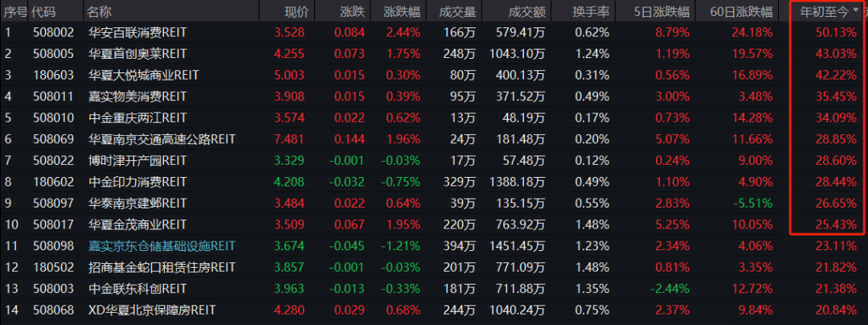Click stock code 508069
Image resolution: width=868 pixels, height=325 pixels.
point(52,139)
